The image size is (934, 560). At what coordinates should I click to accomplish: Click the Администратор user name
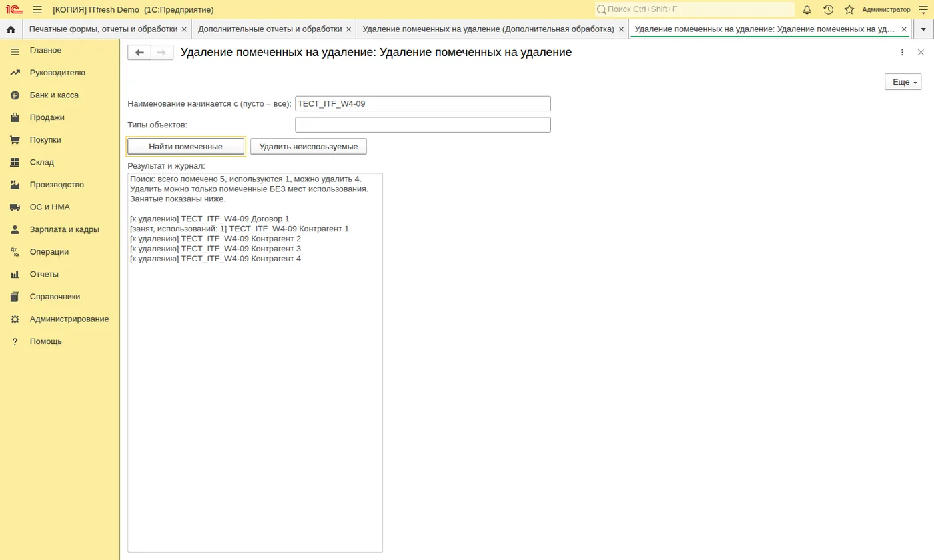886,9
